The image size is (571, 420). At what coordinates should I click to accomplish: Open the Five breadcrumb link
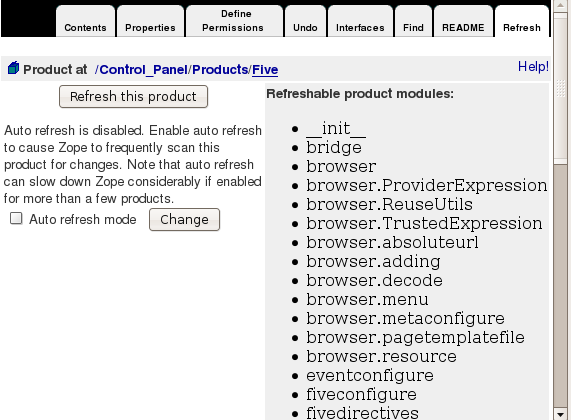coord(265,69)
